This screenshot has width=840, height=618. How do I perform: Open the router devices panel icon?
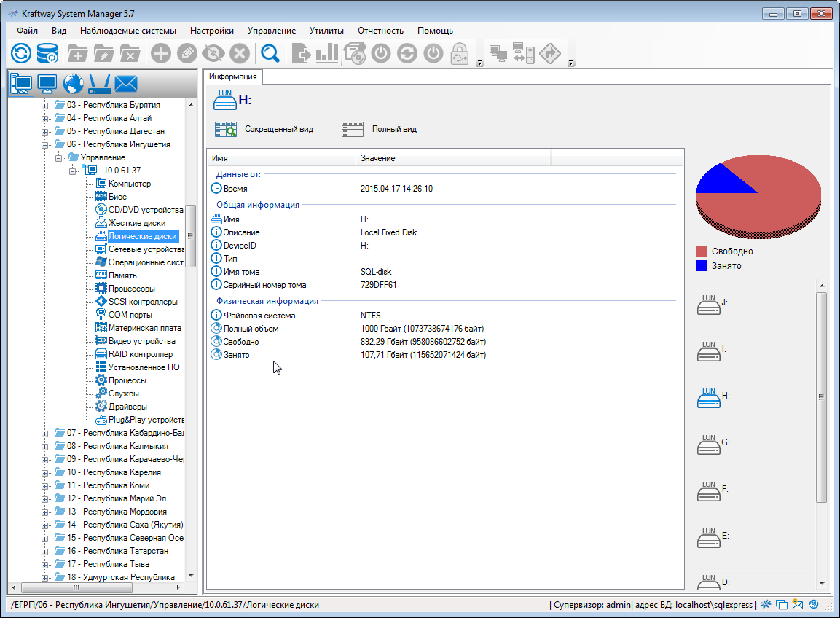98,83
